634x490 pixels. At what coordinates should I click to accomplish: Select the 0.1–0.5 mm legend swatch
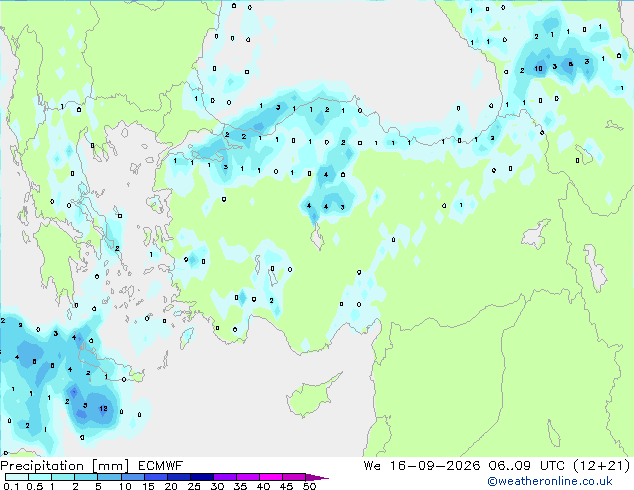click(x=17, y=477)
